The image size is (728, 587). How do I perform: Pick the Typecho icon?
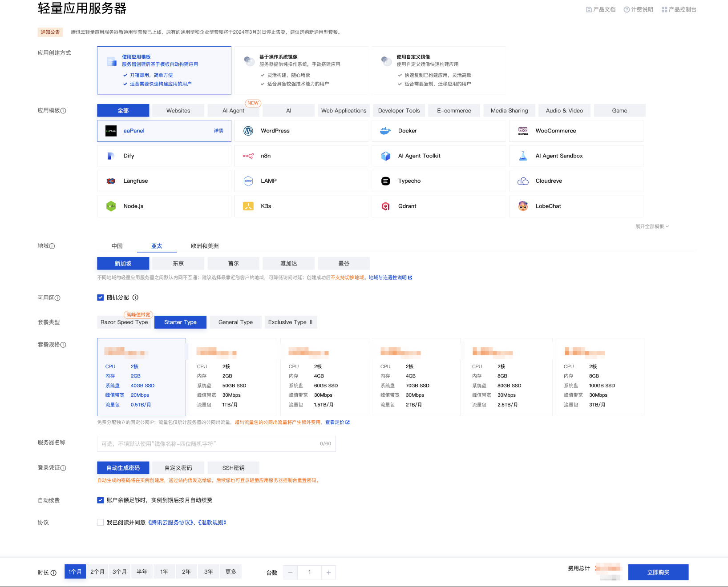point(385,181)
